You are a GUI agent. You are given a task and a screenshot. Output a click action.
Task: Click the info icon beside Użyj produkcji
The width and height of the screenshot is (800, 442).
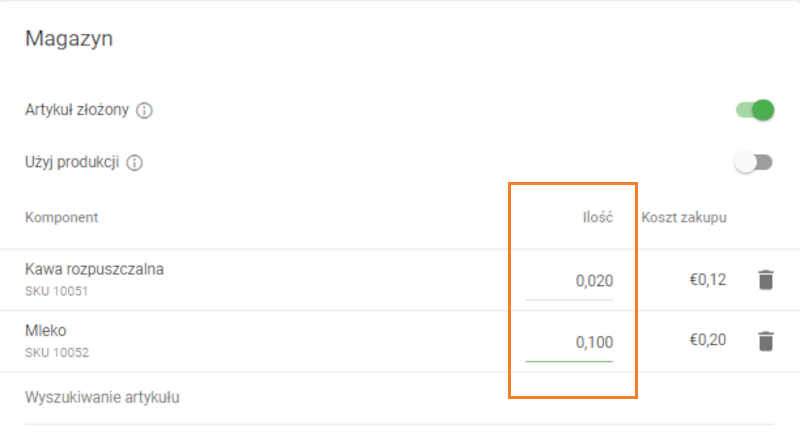click(135, 162)
